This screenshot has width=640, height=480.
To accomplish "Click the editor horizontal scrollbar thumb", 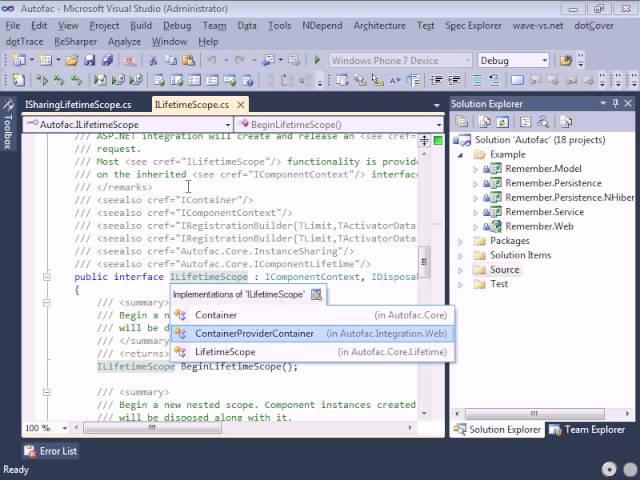I will 152,428.
